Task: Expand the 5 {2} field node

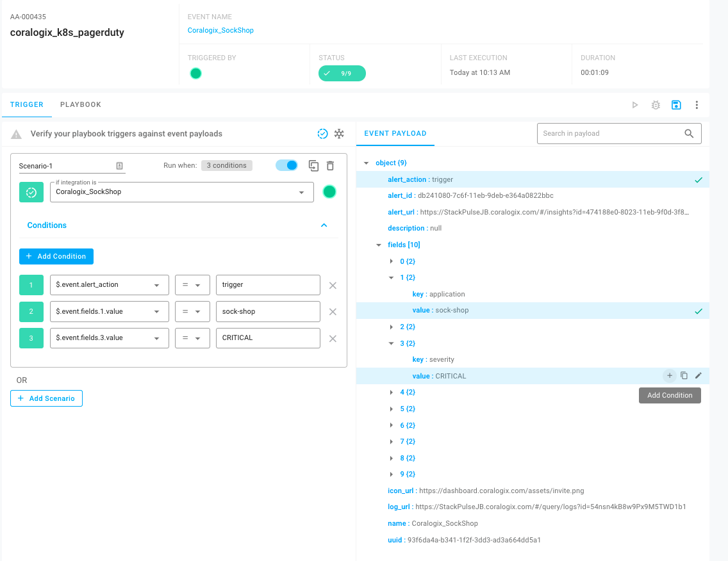Action: coord(392,409)
